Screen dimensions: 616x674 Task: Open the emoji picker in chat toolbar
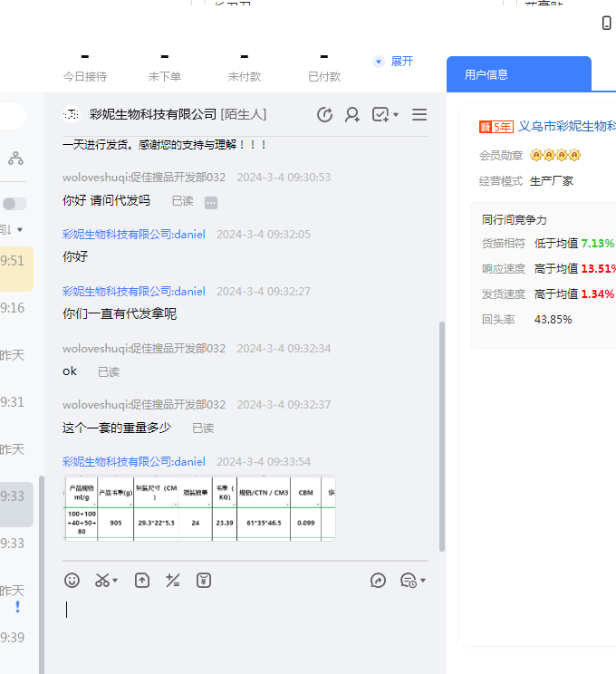click(x=72, y=580)
